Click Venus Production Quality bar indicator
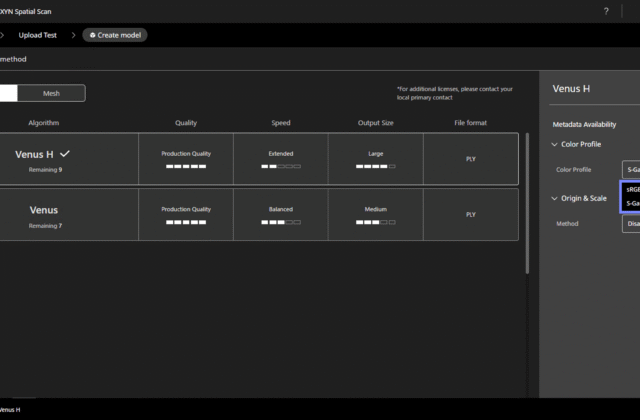Screen dimensions: 640x420 pos(186,222)
